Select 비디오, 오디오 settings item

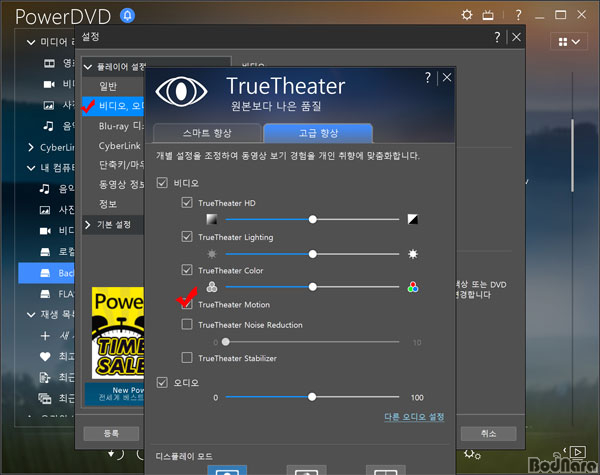(x=113, y=106)
